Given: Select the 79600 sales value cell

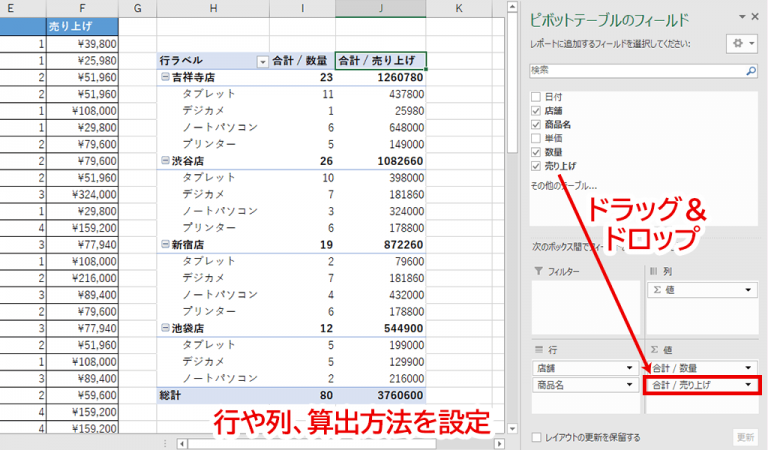Looking at the screenshot, I should pos(381,261).
